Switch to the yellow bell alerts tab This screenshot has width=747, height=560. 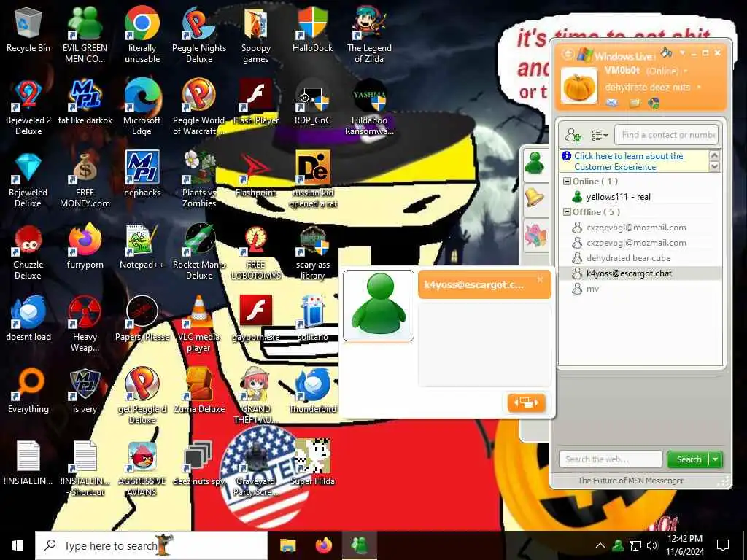pyautogui.click(x=535, y=198)
